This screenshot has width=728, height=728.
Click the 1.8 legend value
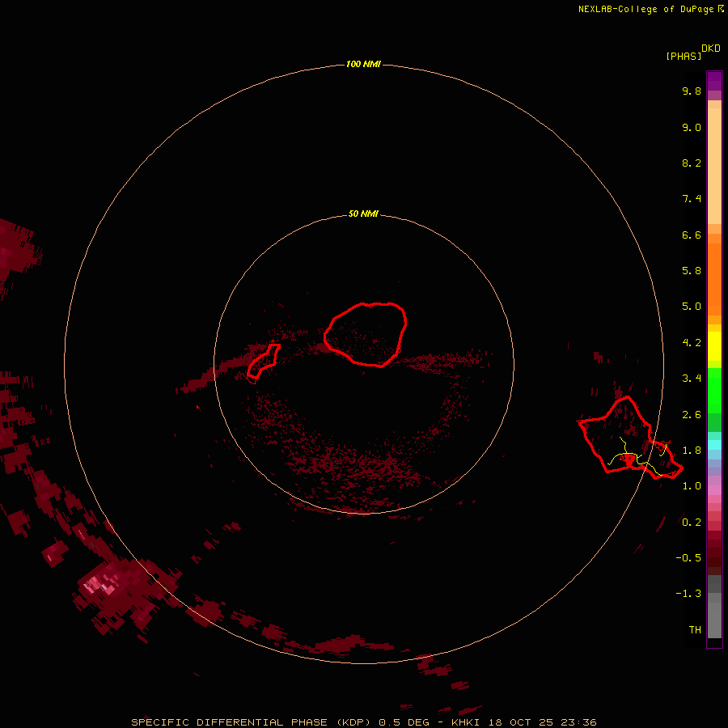click(x=692, y=451)
